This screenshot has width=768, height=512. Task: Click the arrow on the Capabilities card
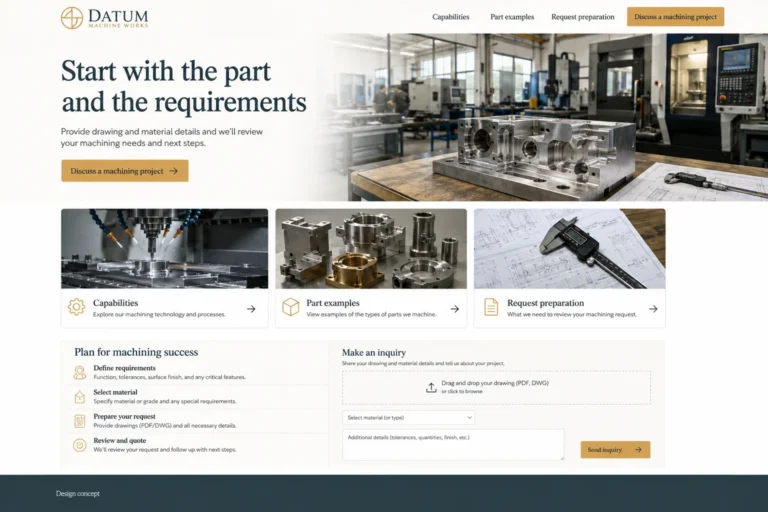251,309
